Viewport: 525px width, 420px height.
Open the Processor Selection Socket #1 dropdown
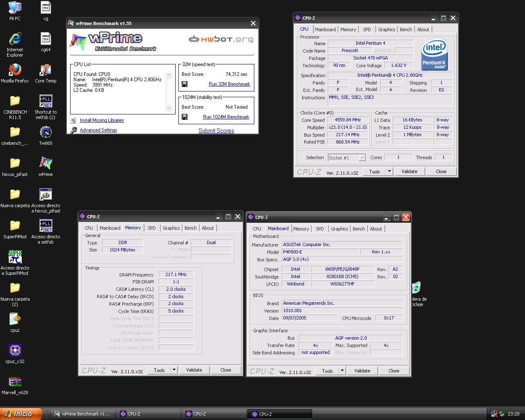pyautogui.click(x=347, y=157)
